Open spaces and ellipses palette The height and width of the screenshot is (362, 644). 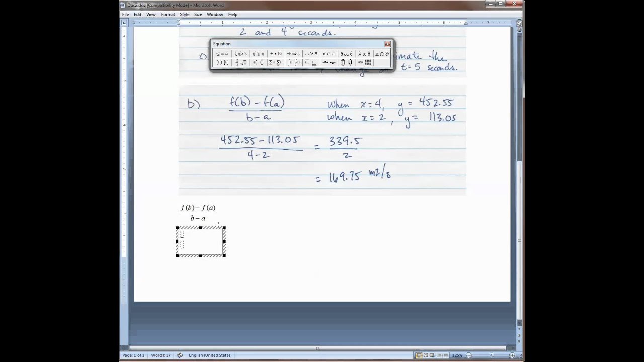pos(240,54)
